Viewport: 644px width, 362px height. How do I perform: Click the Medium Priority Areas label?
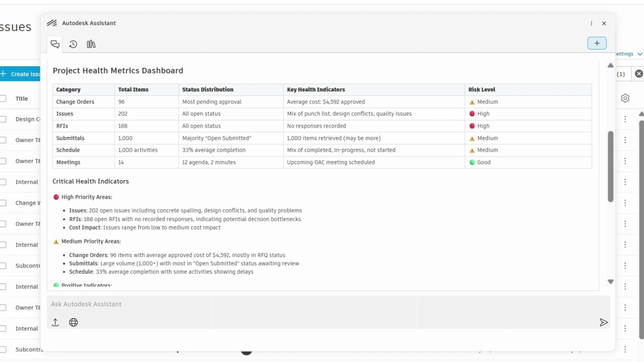pos(91,241)
